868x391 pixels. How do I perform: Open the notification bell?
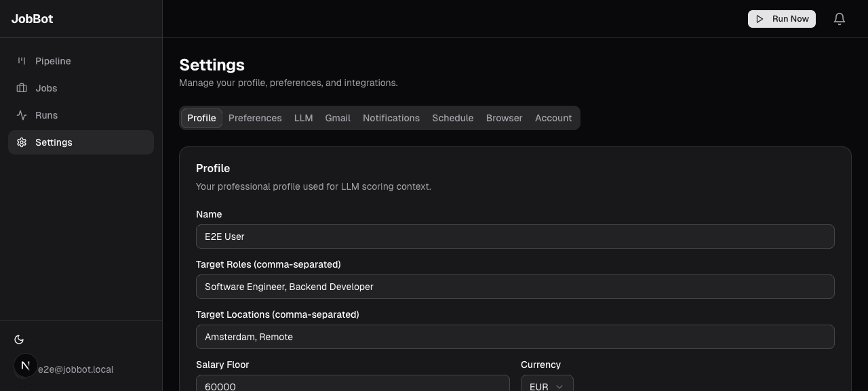pos(839,18)
